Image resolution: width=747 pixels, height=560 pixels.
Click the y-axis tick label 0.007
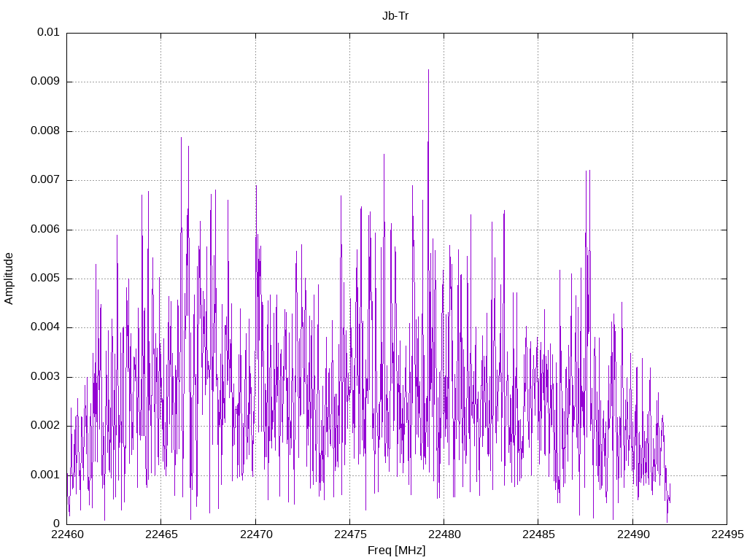click(x=45, y=180)
